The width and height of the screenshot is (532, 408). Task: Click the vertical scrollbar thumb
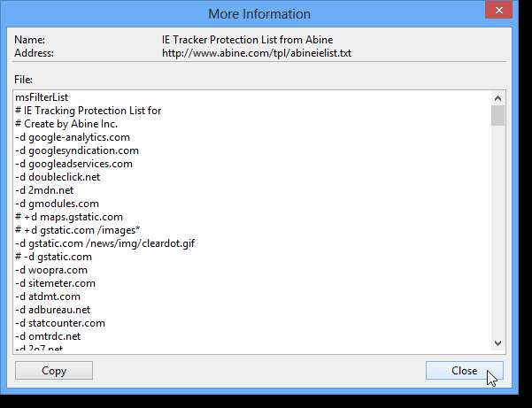(497, 116)
